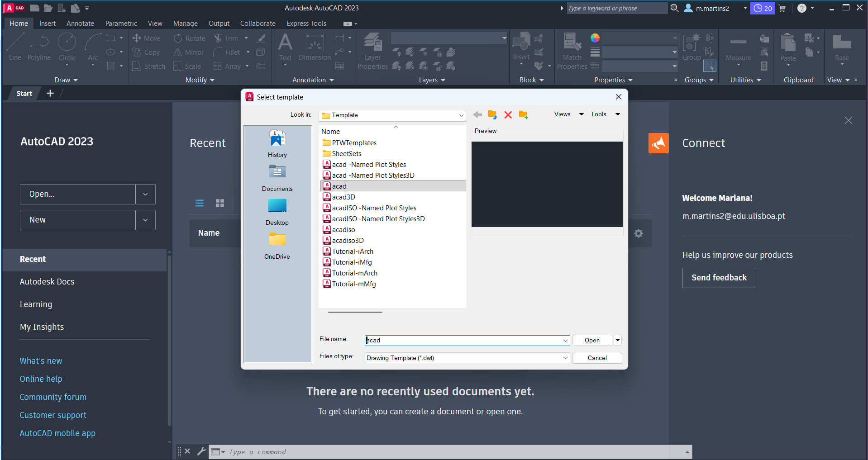
Task: Expand the Look in folder dropdown
Action: pos(461,115)
